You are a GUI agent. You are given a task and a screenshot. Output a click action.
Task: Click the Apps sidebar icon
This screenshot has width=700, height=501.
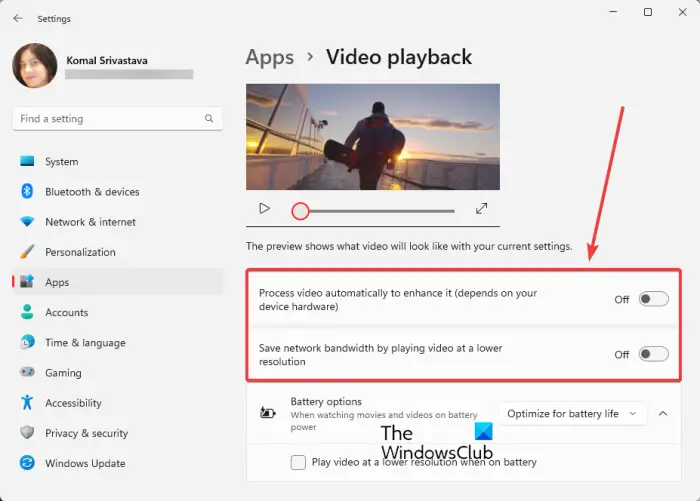[x=27, y=282]
